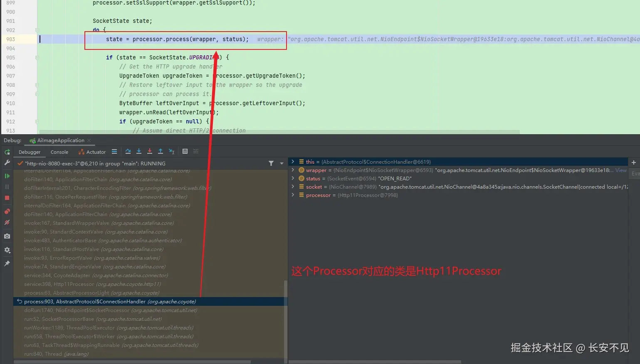Click the frames panel horizontal scrollbar

tap(132, 362)
